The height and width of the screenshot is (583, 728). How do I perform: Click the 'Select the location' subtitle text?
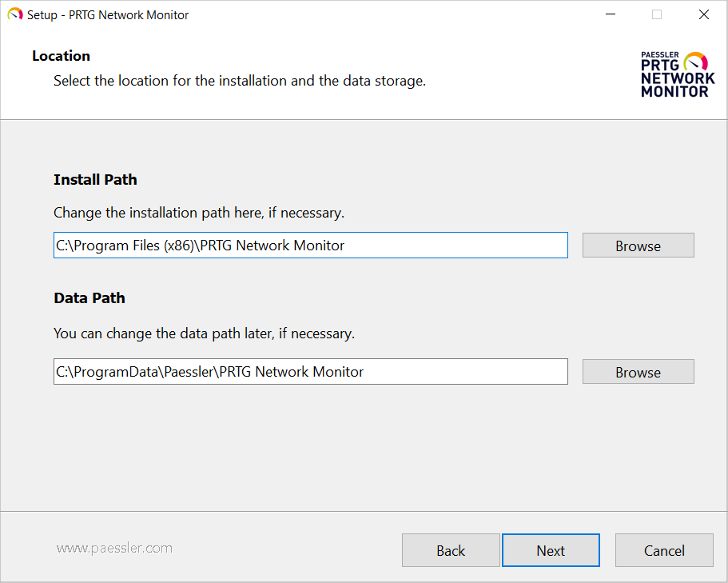[240, 81]
